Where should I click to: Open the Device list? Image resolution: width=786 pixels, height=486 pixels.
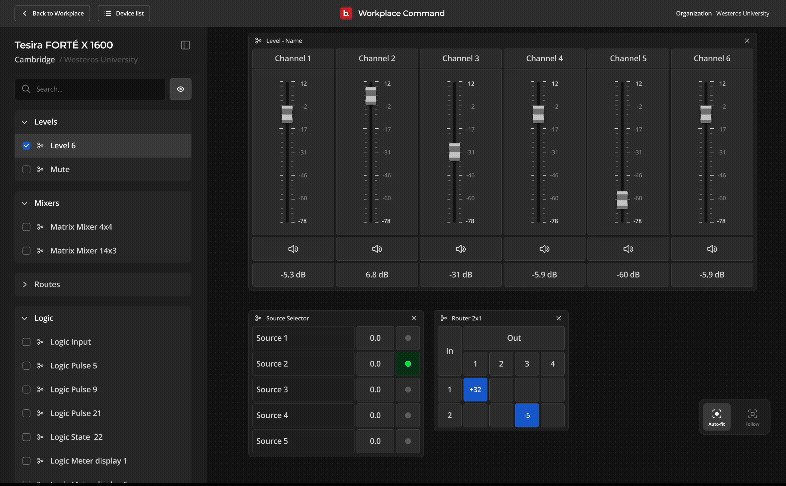click(124, 14)
